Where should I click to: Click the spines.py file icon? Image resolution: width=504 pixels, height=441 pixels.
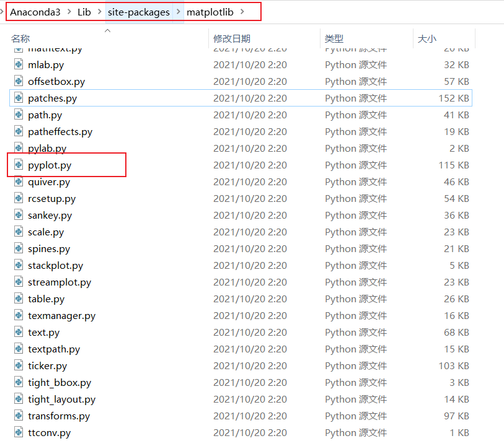(19, 248)
